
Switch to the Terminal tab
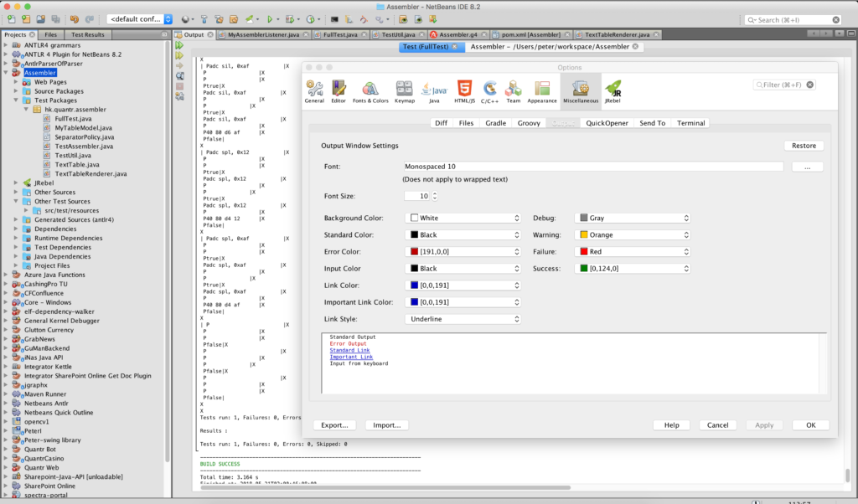click(x=691, y=123)
